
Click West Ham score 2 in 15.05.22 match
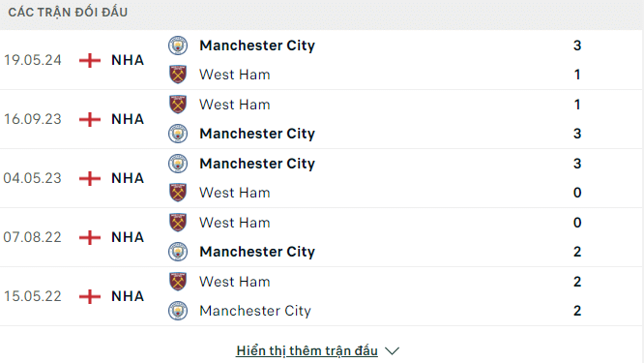[577, 282]
